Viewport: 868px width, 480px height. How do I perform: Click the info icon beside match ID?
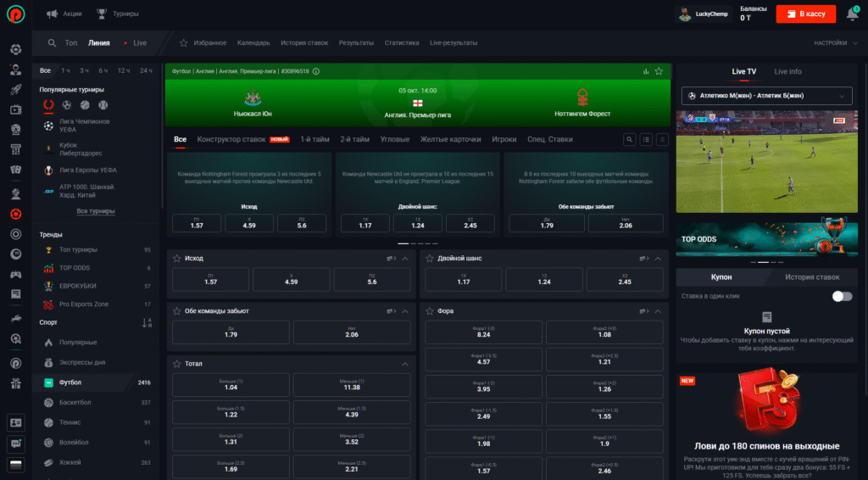tap(316, 71)
